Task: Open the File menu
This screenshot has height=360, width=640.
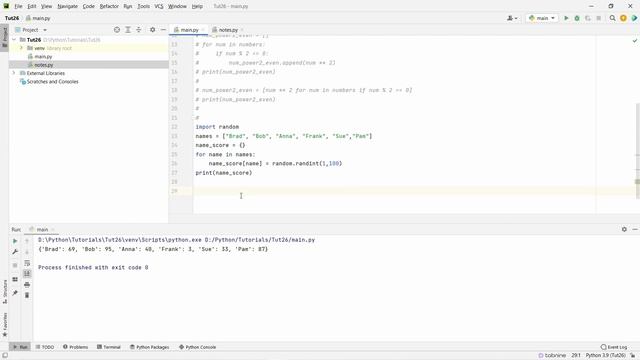Action: click(18, 6)
